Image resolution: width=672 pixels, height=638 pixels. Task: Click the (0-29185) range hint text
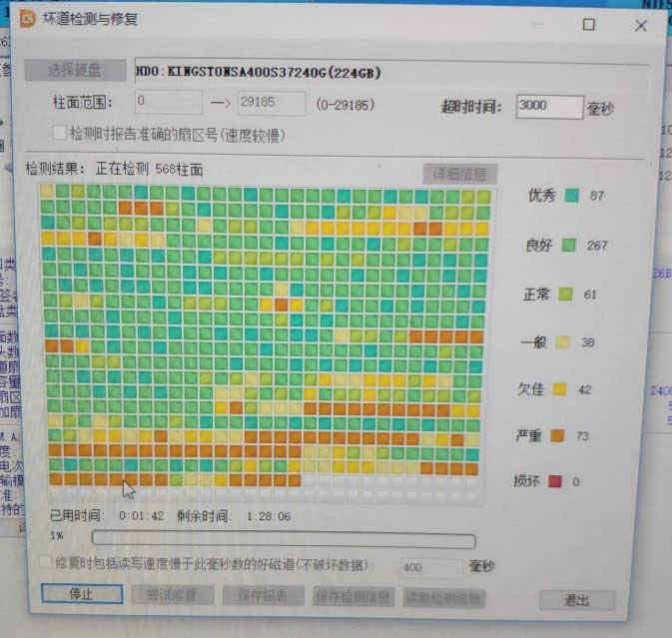pos(345,104)
